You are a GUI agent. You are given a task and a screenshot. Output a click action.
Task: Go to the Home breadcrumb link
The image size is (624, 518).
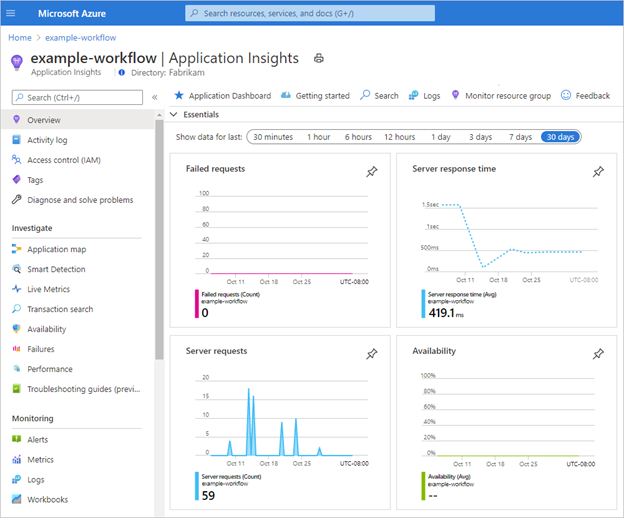[x=20, y=37]
